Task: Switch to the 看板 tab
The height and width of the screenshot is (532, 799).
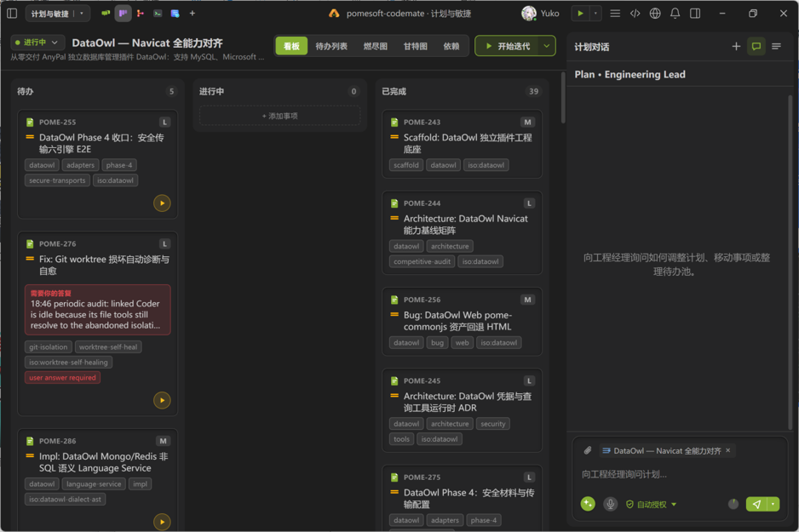Action: pos(291,46)
